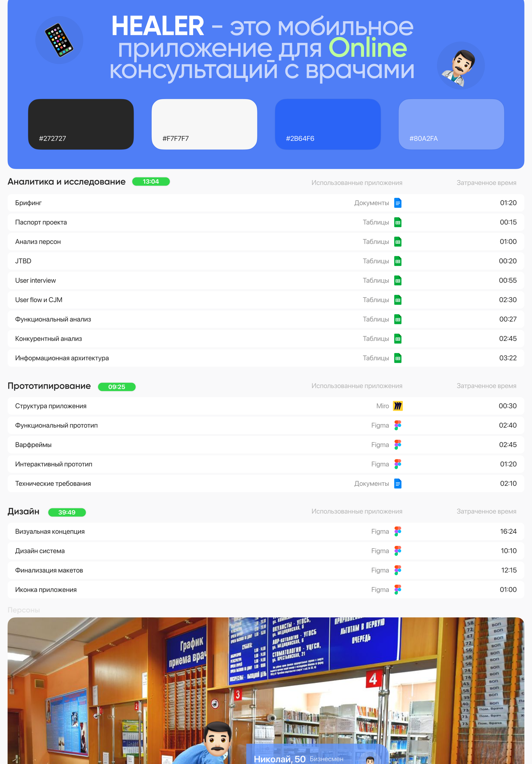The height and width of the screenshot is (764, 532).
Task: Select the dark #272727 color swatch
Action: tap(81, 124)
